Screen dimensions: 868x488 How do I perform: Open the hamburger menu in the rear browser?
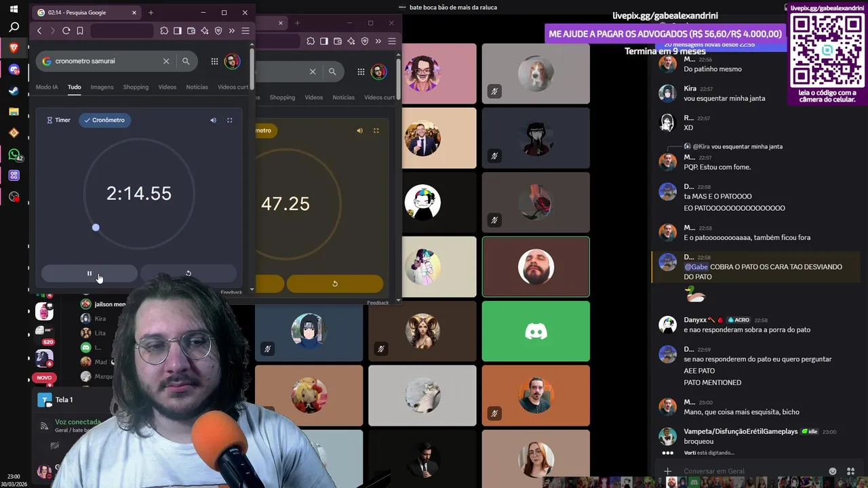pyautogui.click(x=392, y=41)
